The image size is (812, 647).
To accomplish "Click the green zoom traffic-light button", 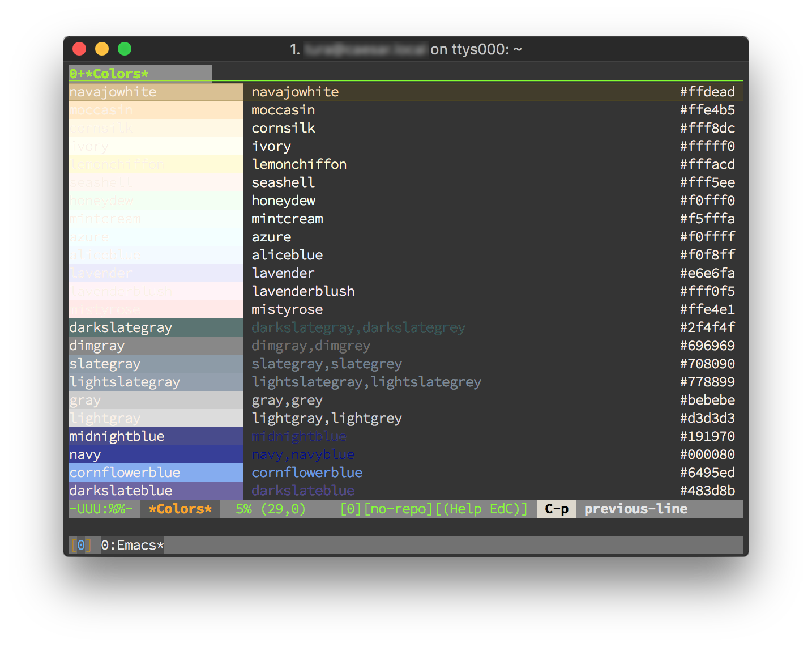I will click(125, 49).
